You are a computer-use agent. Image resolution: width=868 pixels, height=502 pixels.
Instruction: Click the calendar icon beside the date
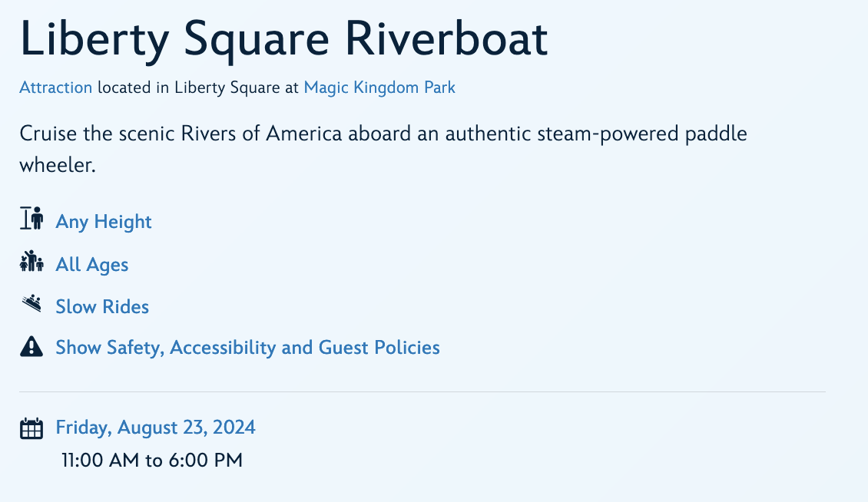tap(31, 428)
